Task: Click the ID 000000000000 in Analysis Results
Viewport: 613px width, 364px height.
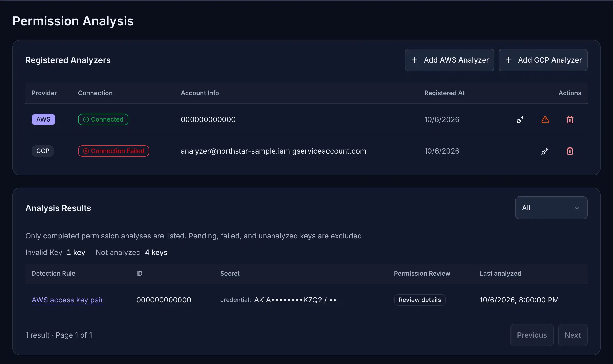Action: (x=164, y=300)
